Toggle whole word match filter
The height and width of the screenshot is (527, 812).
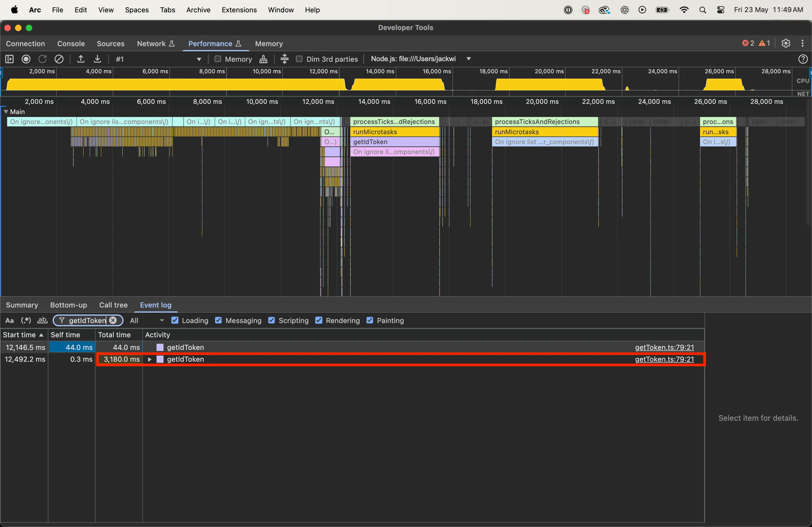pos(42,320)
